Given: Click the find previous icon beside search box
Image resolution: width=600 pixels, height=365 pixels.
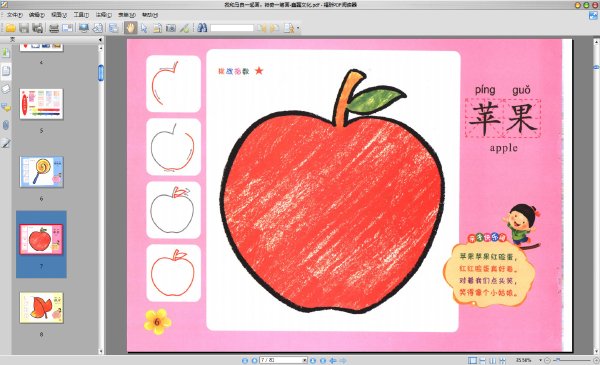Looking at the screenshot, I should coord(261,28).
